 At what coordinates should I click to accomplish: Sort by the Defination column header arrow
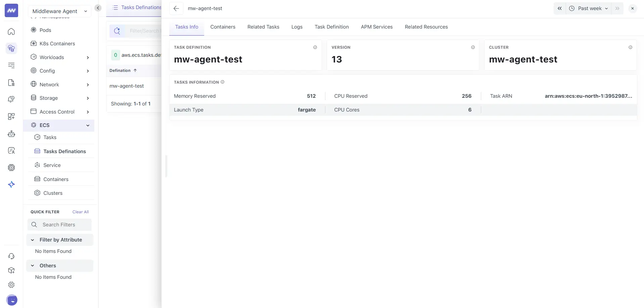pyautogui.click(x=135, y=71)
